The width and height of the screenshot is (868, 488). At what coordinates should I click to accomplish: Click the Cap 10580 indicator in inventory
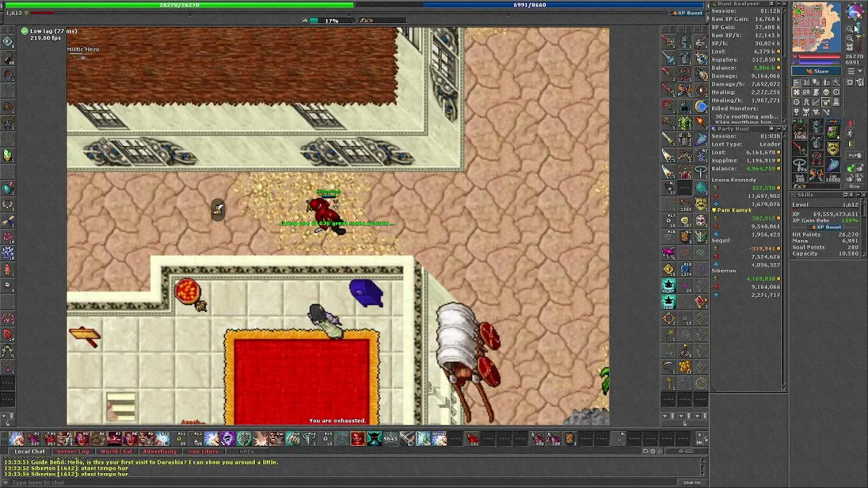pyautogui.click(x=833, y=178)
